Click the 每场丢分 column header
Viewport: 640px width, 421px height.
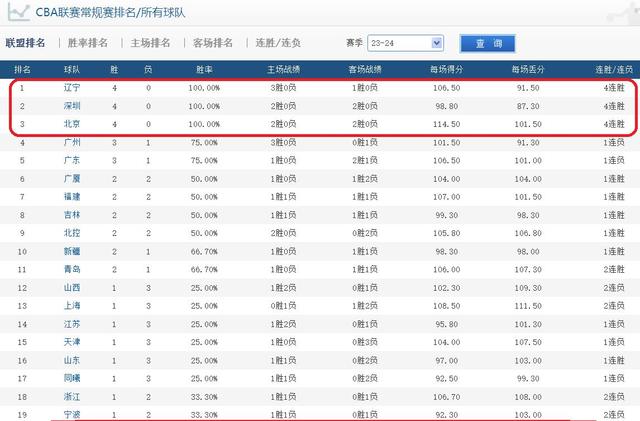(528, 69)
